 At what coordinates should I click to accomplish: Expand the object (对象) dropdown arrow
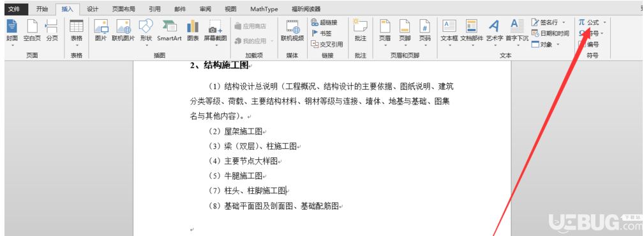pyautogui.click(x=558, y=45)
